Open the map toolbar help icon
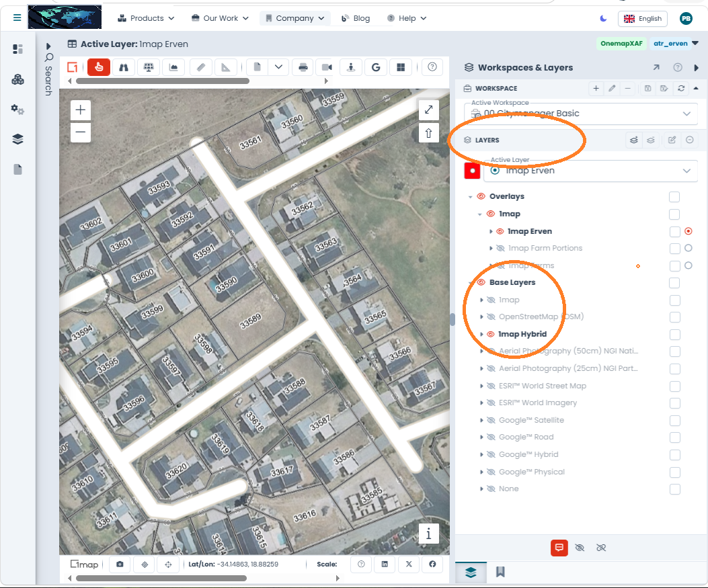The width and height of the screenshot is (708, 588). pos(432,67)
